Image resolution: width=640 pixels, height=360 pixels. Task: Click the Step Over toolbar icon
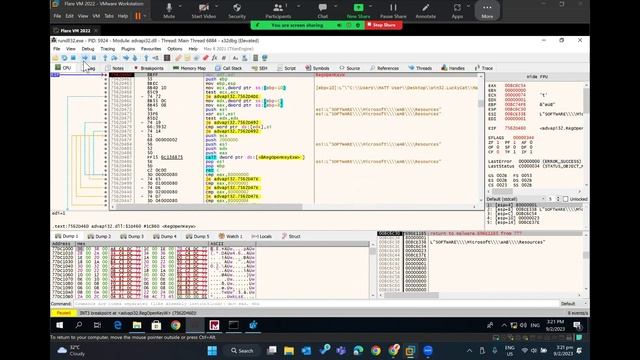pos(114,58)
